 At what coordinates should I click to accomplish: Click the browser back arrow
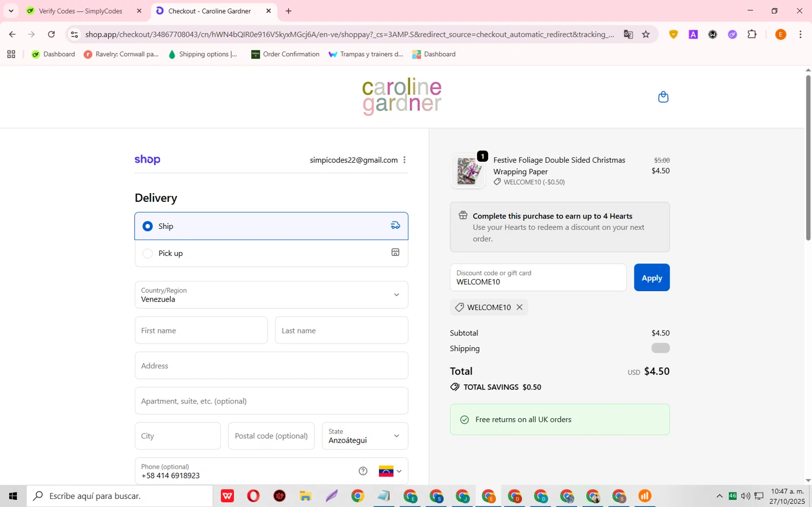point(12,34)
